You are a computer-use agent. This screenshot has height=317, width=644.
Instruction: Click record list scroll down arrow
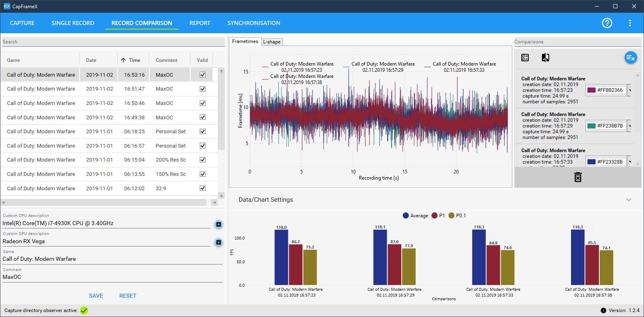pos(222,196)
